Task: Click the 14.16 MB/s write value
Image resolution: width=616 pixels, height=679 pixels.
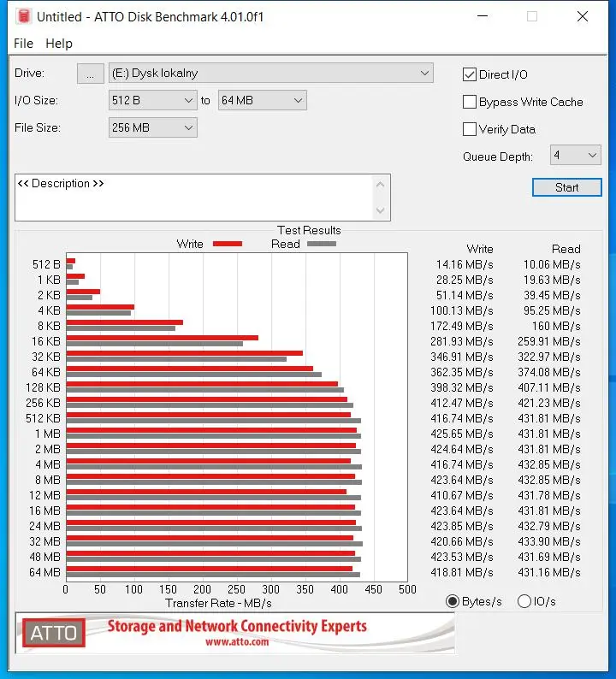Action: (x=465, y=264)
